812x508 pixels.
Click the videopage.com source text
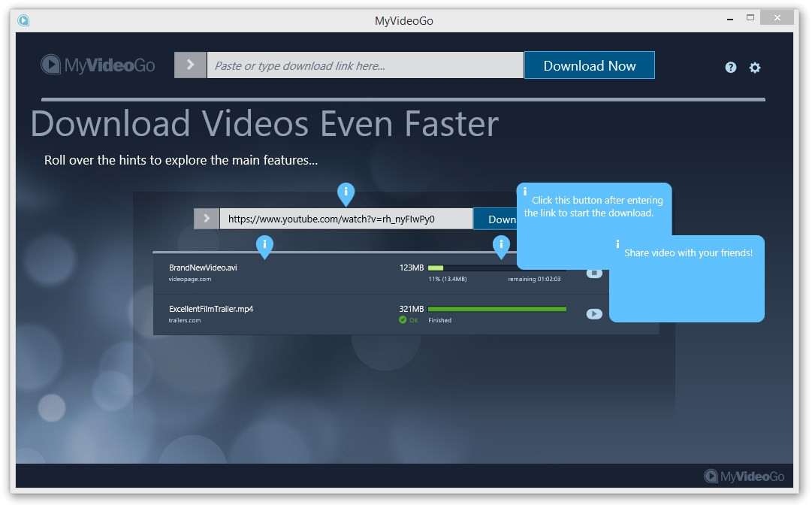tap(190, 279)
